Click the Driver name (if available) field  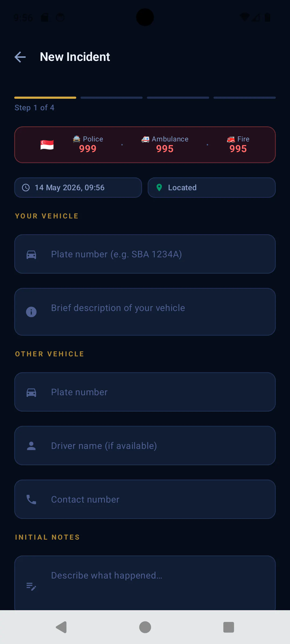pos(145,446)
